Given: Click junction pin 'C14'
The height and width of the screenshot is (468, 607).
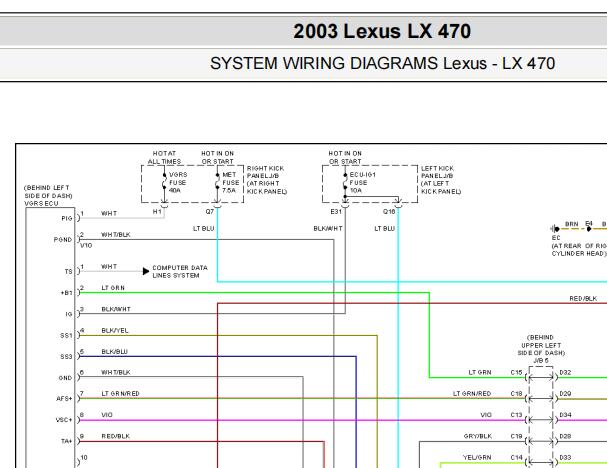Looking at the screenshot, I should [x=516, y=458].
